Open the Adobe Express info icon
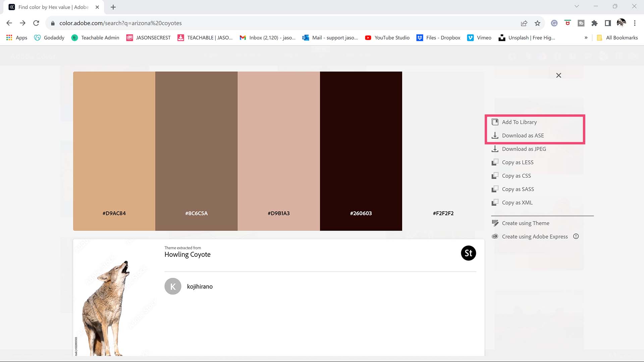Viewport: 644px width, 362px height. click(x=576, y=236)
